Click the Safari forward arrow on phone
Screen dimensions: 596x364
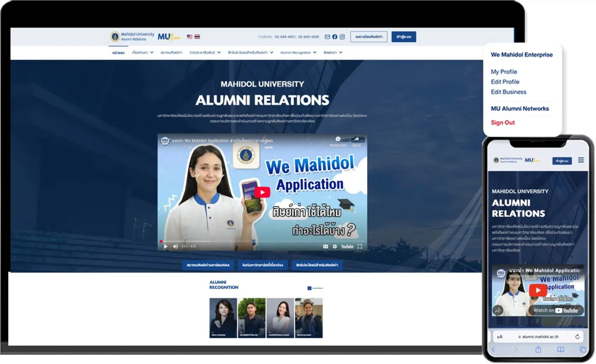point(516,349)
